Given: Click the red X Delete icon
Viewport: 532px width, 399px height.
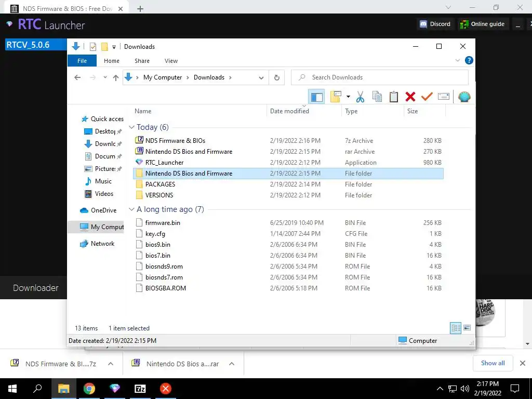Looking at the screenshot, I should click(x=410, y=97).
